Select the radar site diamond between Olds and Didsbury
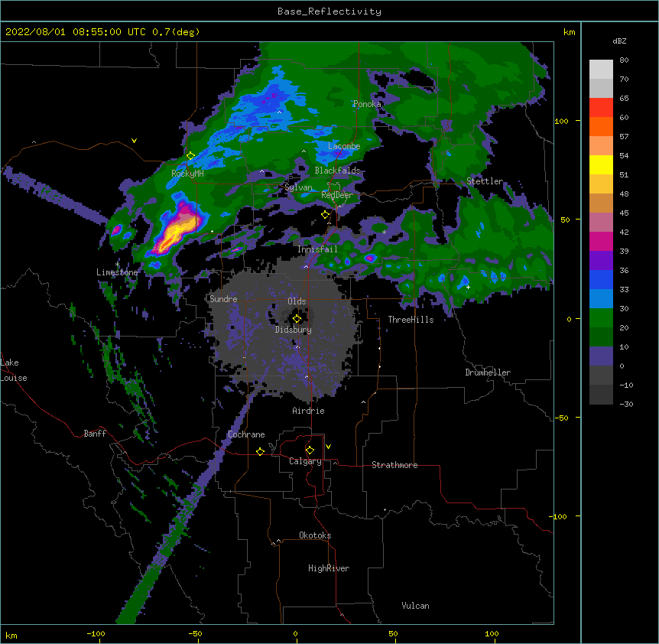 click(x=297, y=319)
